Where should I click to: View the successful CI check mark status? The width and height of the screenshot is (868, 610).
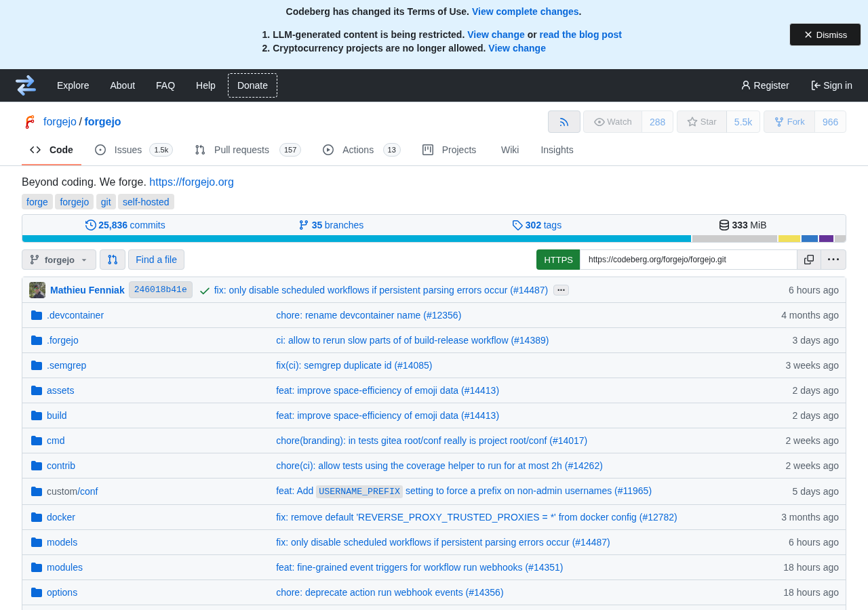[205, 291]
